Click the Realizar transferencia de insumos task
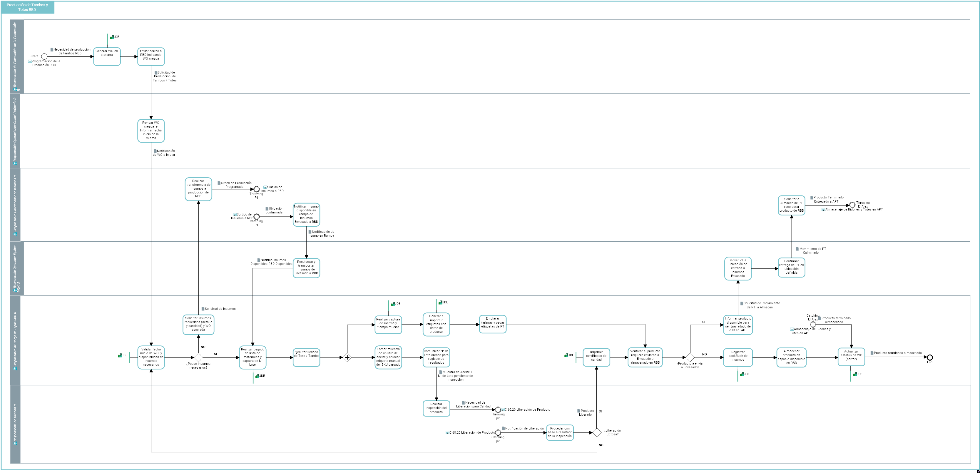Screen dimensions: 980x473 coord(198,189)
